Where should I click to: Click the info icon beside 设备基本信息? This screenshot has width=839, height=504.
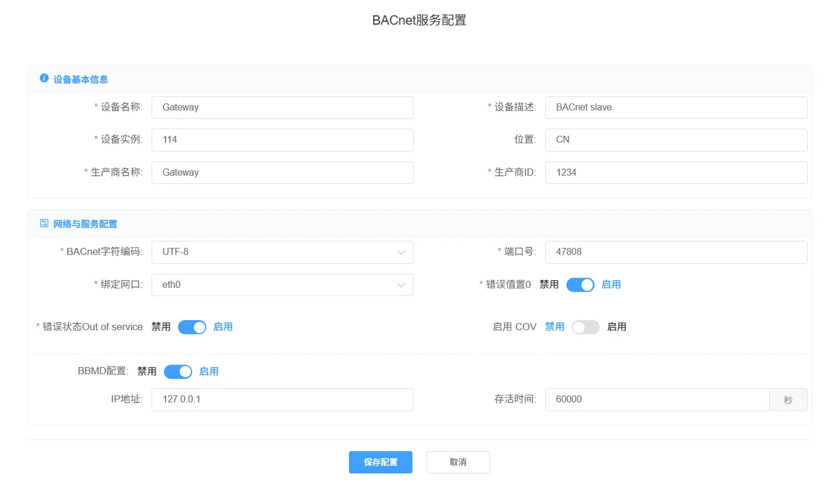44,78
